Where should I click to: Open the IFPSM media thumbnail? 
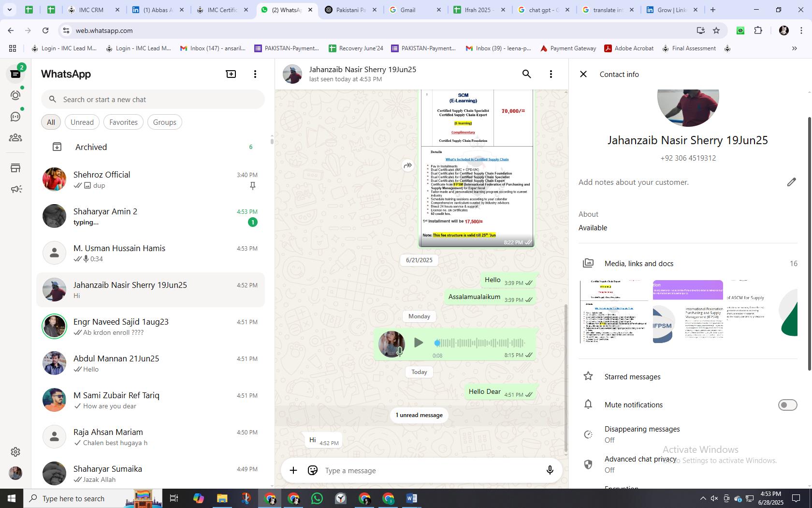688,312
